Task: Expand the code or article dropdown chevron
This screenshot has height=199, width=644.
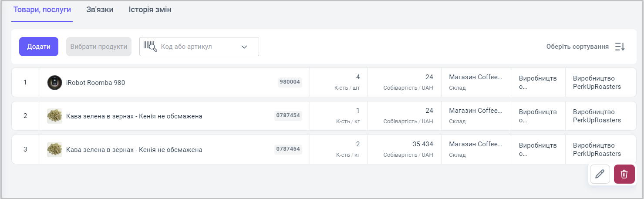Action: click(244, 47)
